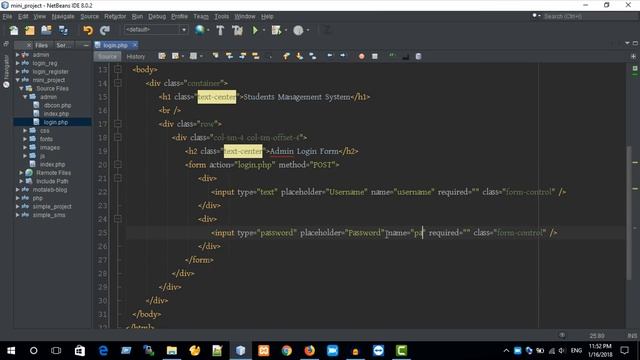Open the Refactor menu
Screen dimensions: 640x360
click(x=115, y=16)
